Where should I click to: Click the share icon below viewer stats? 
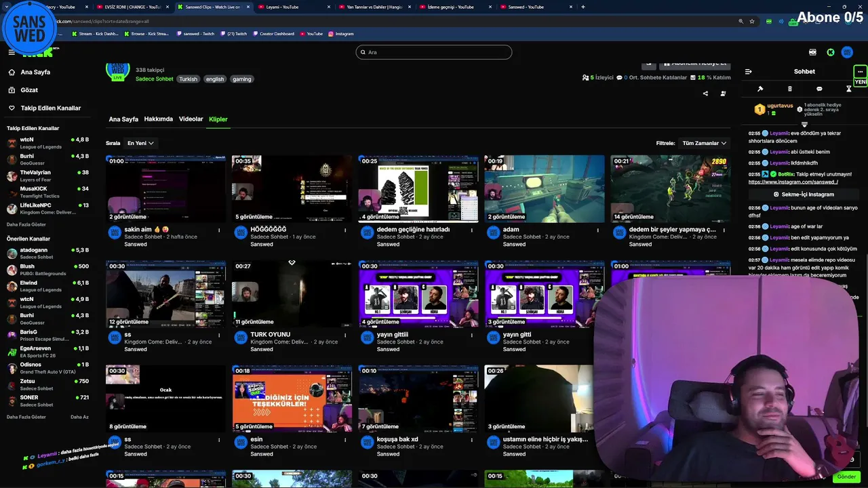[x=705, y=94]
